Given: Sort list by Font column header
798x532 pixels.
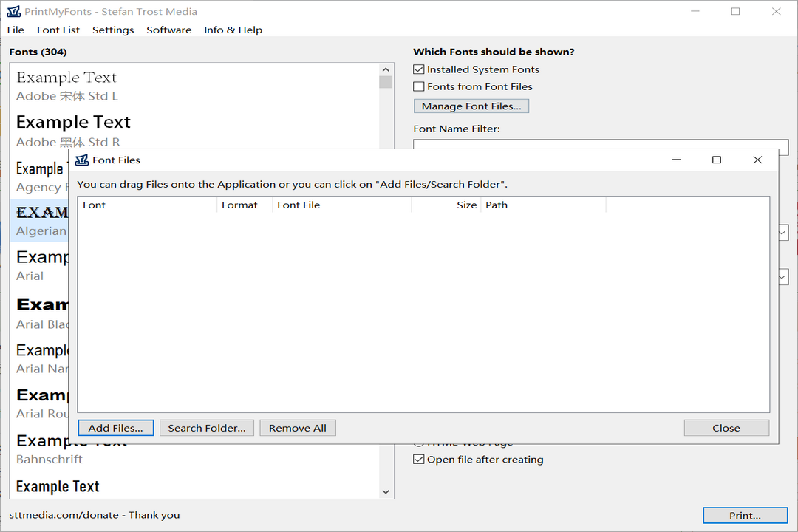Looking at the screenshot, I should pos(146,205).
